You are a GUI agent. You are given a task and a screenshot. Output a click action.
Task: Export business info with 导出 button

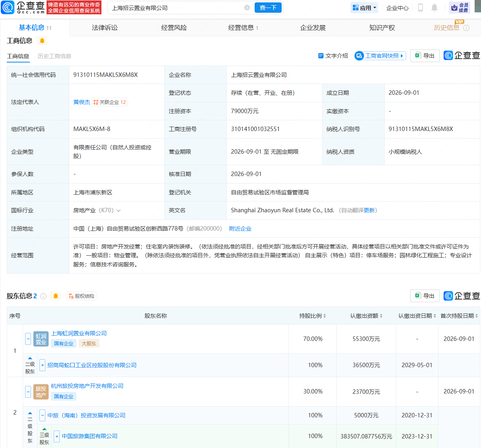click(425, 56)
